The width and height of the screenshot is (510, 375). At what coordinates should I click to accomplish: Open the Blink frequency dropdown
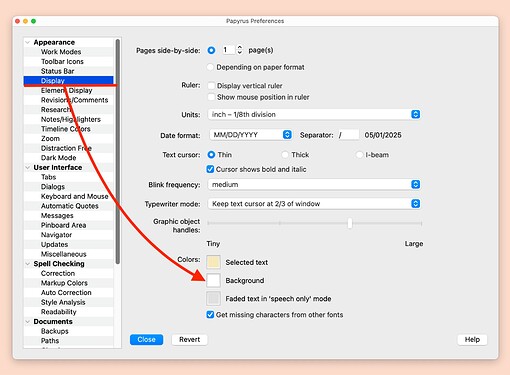coord(314,184)
